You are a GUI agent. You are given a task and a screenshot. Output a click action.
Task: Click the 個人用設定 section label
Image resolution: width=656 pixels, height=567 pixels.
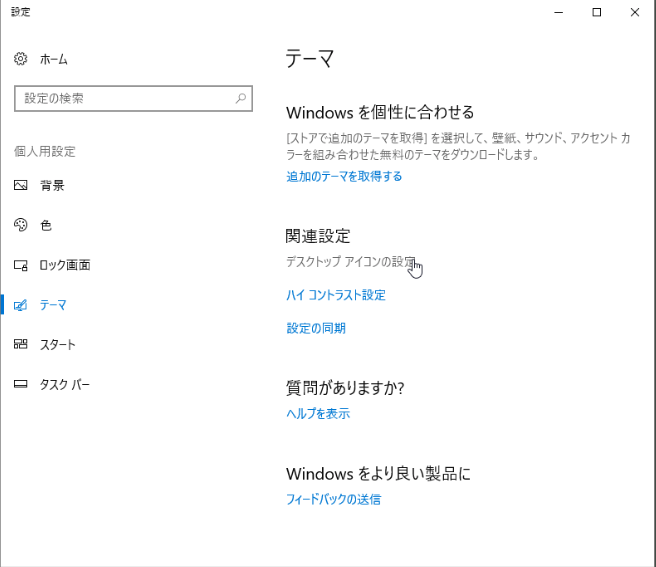coord(45,151)
